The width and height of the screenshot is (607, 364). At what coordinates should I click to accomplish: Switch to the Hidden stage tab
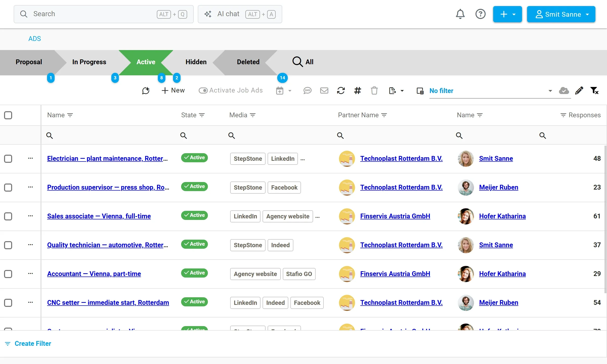pos(196,62)
